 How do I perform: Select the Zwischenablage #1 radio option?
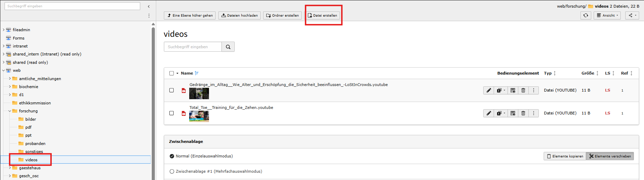(x=172, y=171)
